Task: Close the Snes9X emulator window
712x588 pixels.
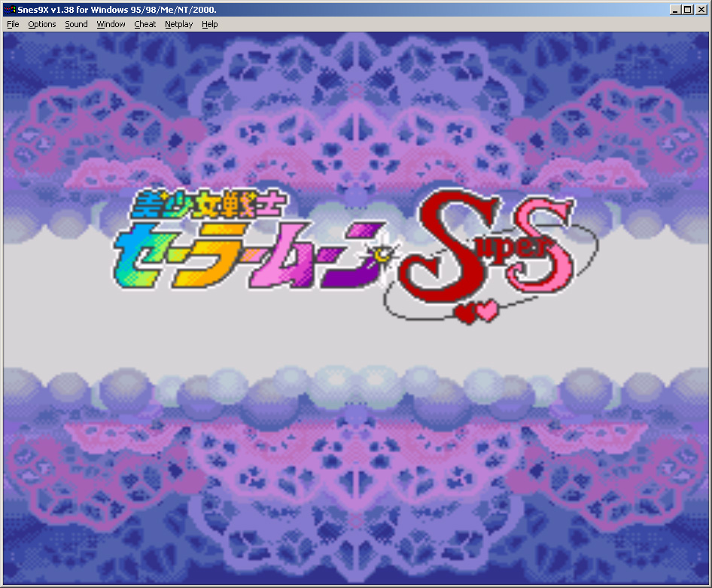Action: (x=701, y=9)
